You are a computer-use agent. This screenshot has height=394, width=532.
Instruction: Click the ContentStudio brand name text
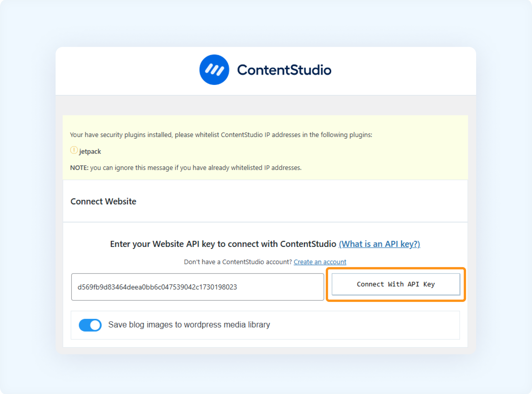(x=284, y=70)
